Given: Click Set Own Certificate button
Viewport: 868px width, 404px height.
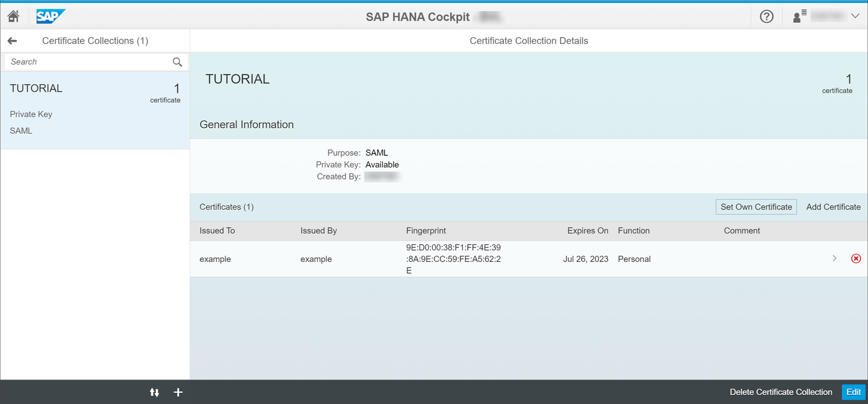Looking at the screenshot, I should point(756,207).
